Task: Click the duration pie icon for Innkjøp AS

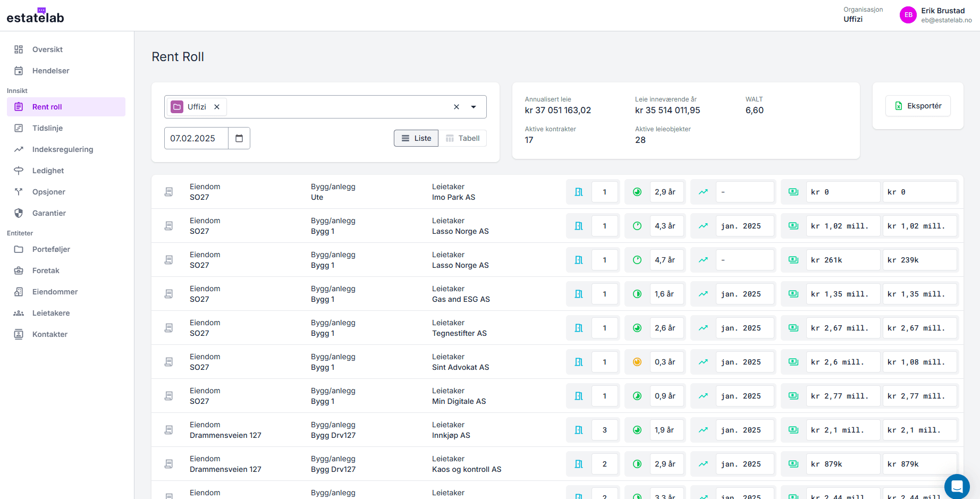Action: 637,430
